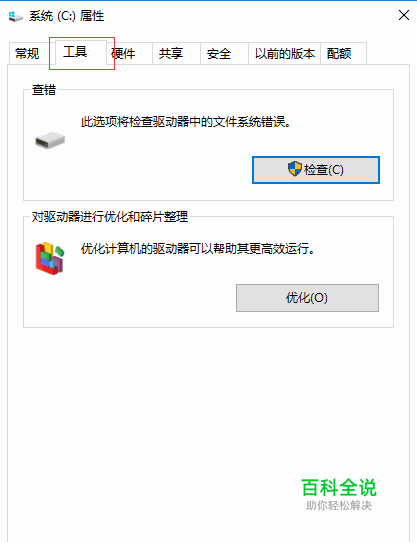Go to the 共享 tab
417x542 pixels.
click(x=171, y=54)
